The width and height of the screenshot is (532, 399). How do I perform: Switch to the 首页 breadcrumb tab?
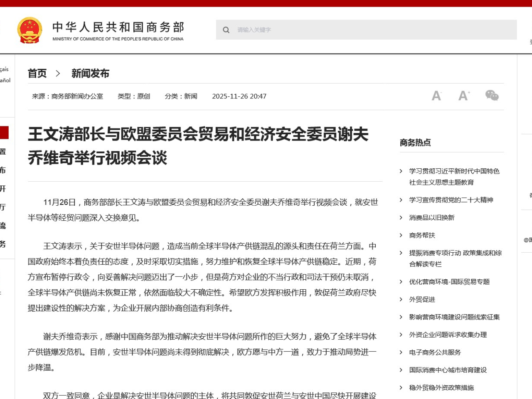(37, 73)
